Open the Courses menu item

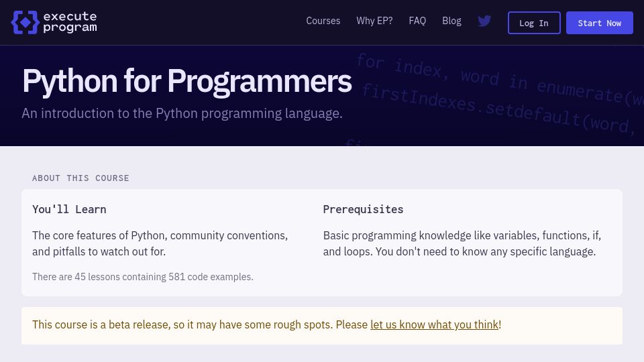[323, 21]
